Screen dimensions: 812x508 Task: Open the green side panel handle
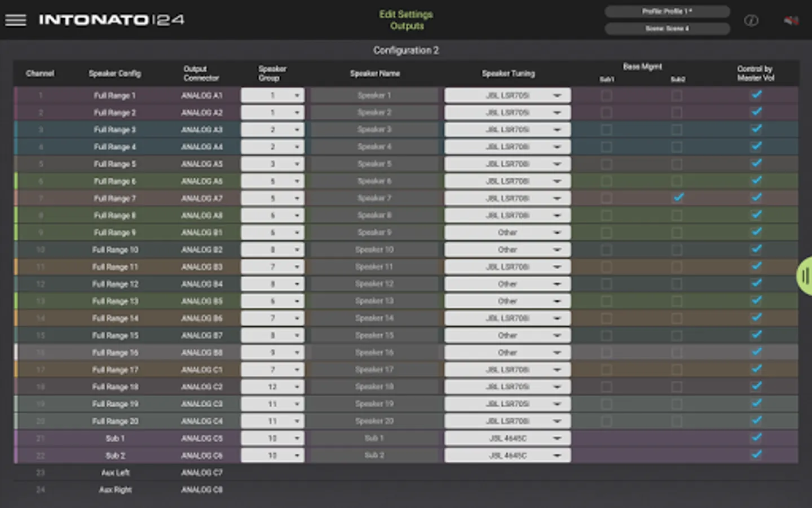[x=805, y=276]
